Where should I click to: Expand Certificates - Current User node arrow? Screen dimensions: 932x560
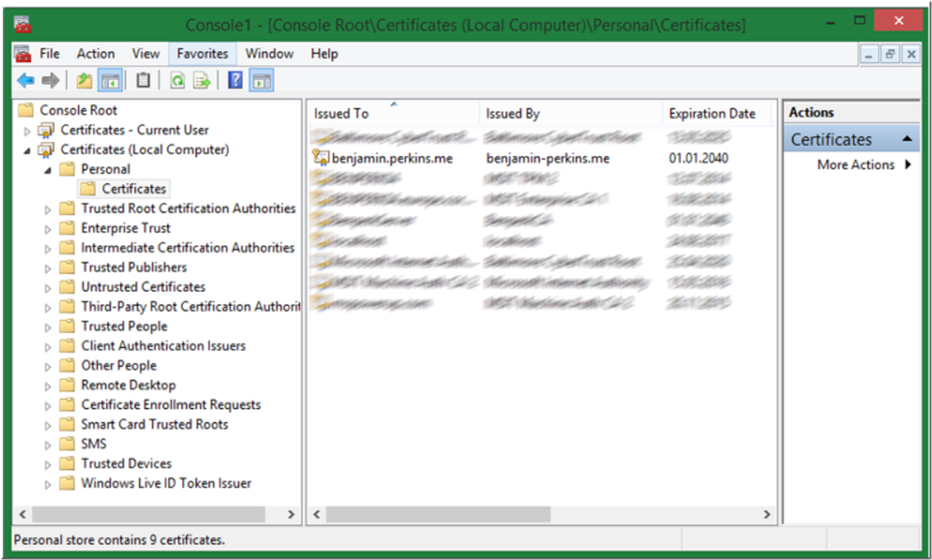click(27, 131)
